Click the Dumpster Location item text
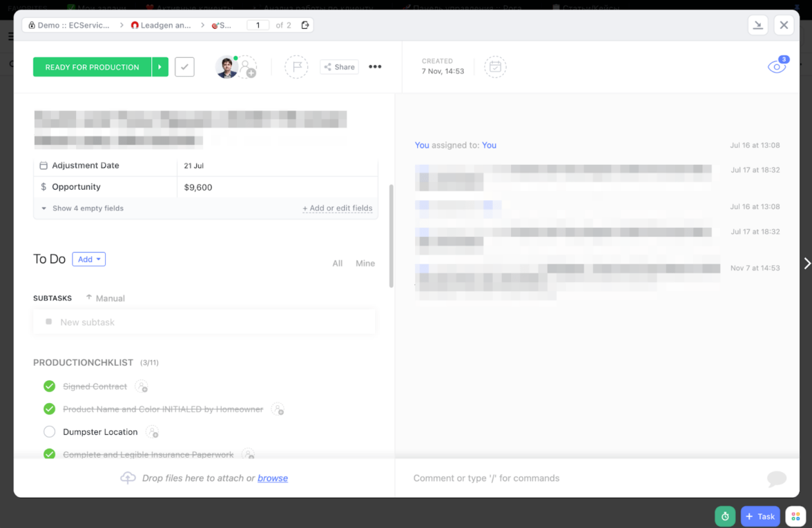Viewport: 812px width, 528px height. 100,432
